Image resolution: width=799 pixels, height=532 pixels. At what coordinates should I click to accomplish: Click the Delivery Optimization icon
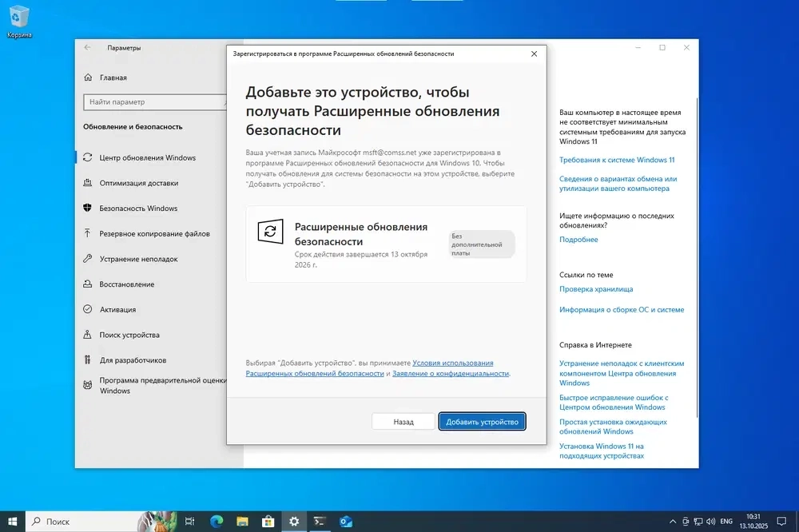pyautogui.click(x=88, y=183)
